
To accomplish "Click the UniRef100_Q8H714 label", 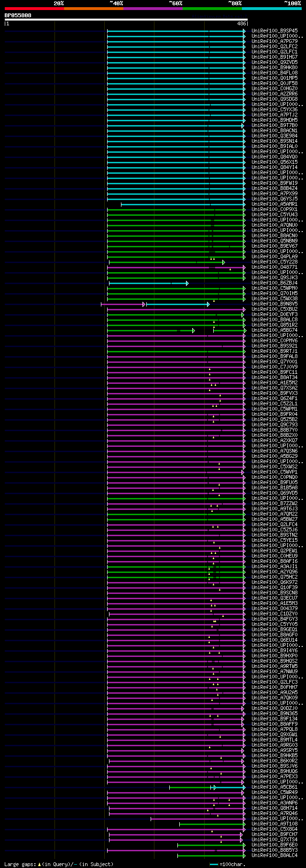I will (x=274, y=808).
